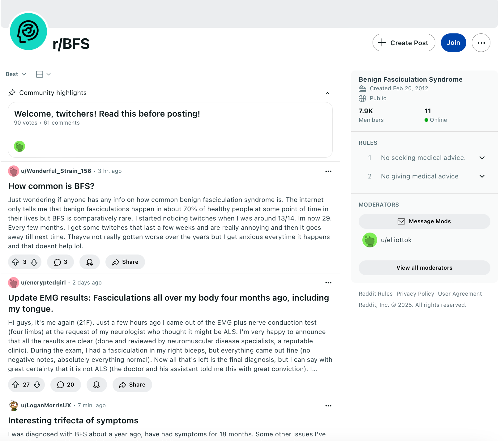Open the card view layout dropdown

tap(43, 74)
